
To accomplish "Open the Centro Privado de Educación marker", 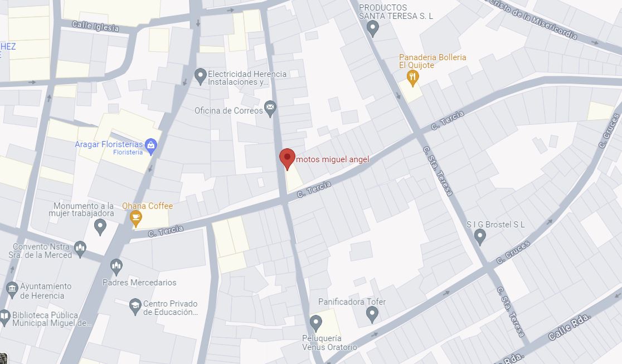I will pyautogui.click(x=135, y=307).
